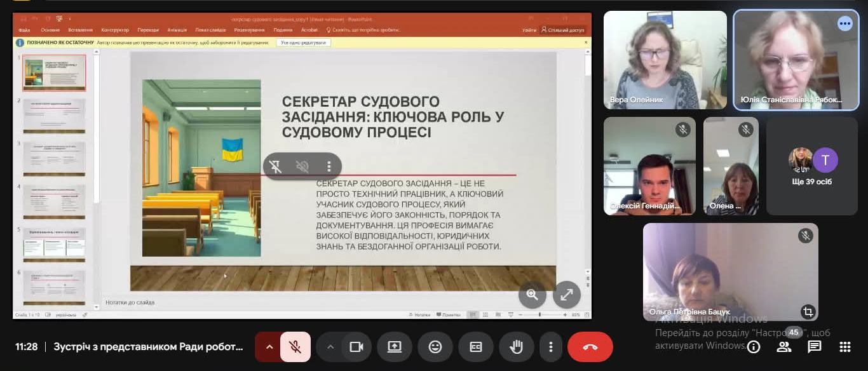Open the activities grid icon

pyautogui.click(x=845, y=347)
